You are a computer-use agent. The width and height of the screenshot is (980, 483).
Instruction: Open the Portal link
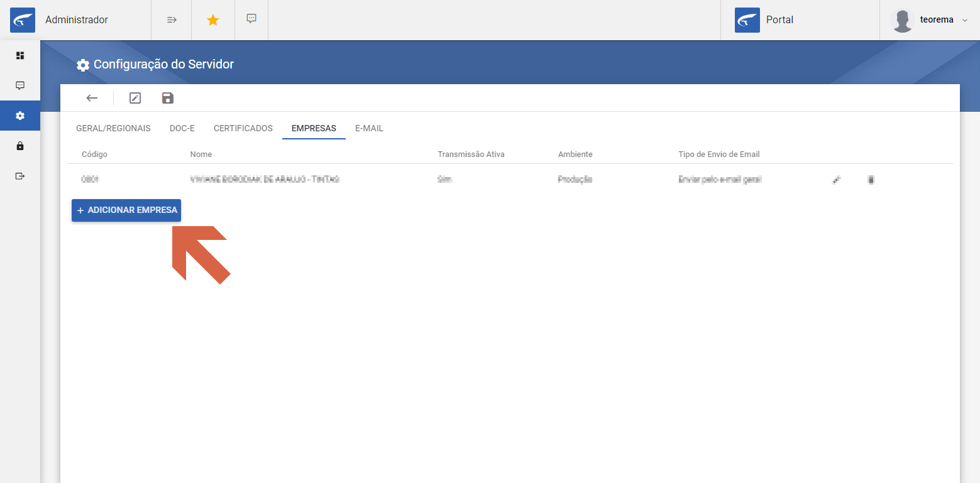point(779,20)
